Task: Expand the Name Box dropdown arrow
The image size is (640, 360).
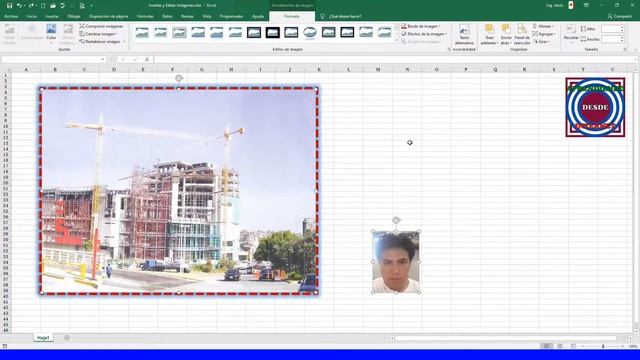Action: (103, 60)
